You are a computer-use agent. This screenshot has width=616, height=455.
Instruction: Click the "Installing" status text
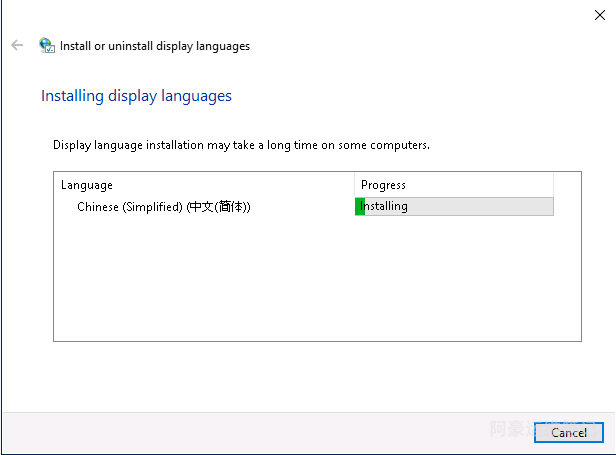click(385, 207)
